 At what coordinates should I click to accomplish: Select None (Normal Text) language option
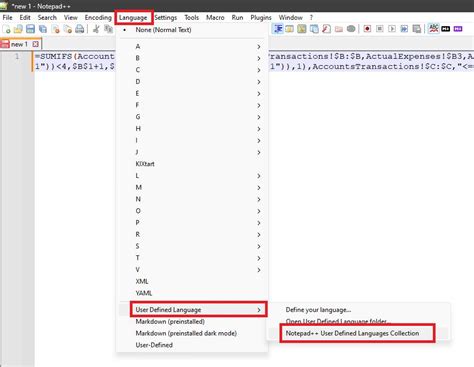(x=192, y=30)
